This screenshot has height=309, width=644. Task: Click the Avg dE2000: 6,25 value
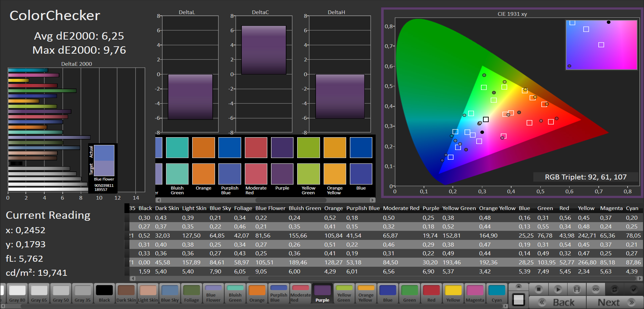(79, 36)
